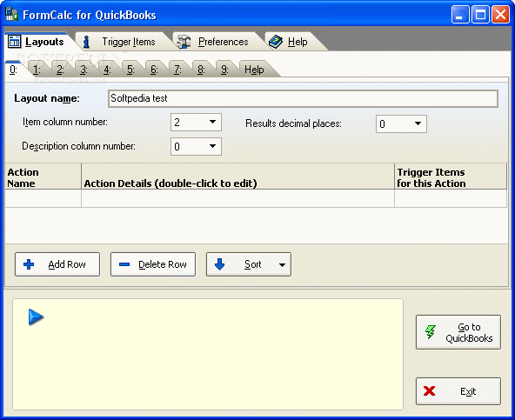Select layout tab 3
Viewport: 515px width, 420px height.
coord(84,70)
